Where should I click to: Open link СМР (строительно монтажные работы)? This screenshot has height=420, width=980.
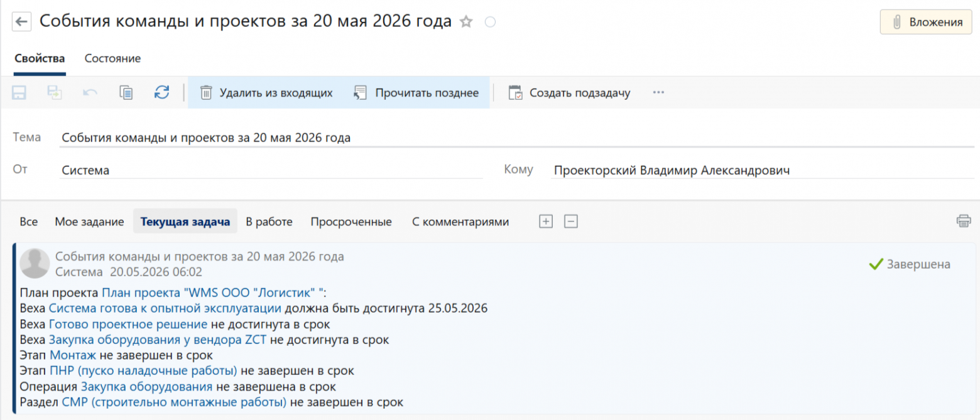[174, 402]
